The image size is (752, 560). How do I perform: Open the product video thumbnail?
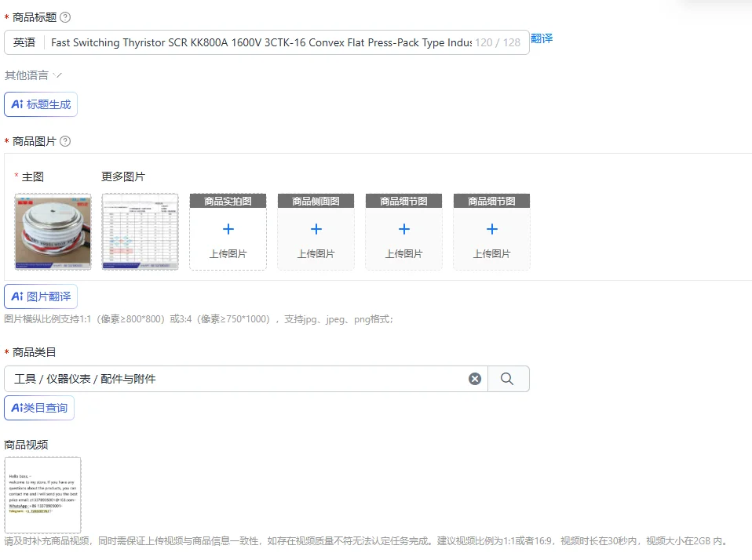pyautogui.click(x=42, y=495)
